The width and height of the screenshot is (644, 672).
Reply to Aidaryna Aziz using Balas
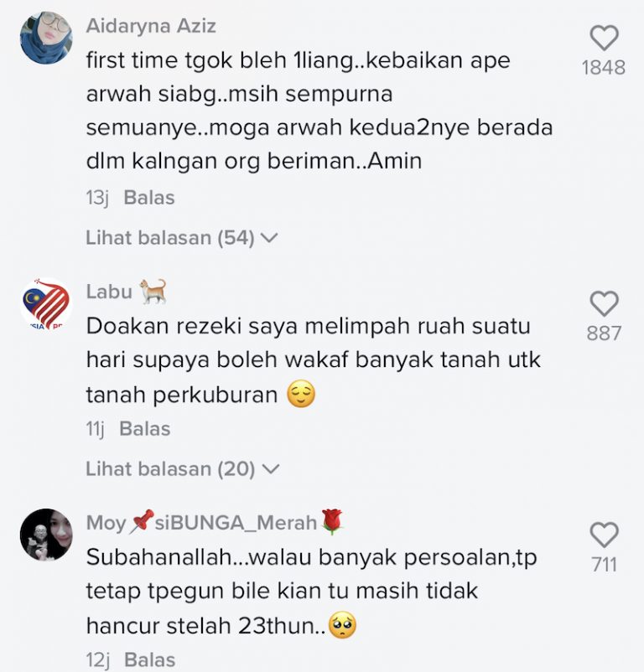pos(149,198)
